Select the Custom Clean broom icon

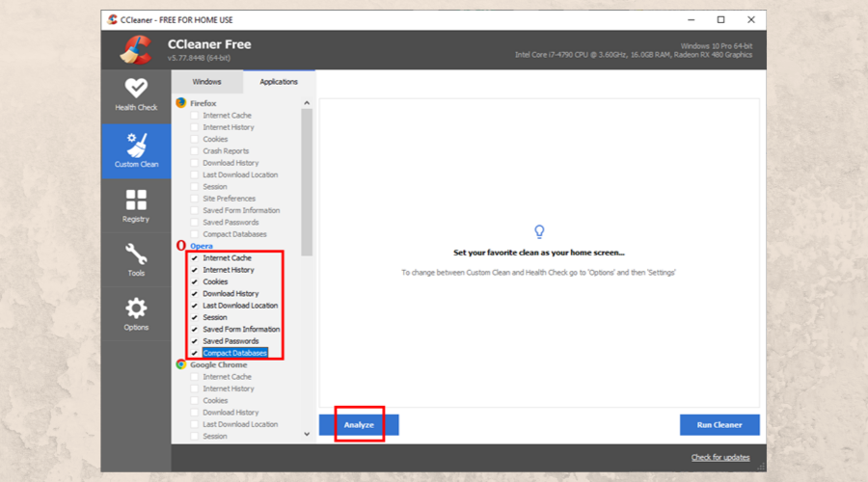(136, 145)
